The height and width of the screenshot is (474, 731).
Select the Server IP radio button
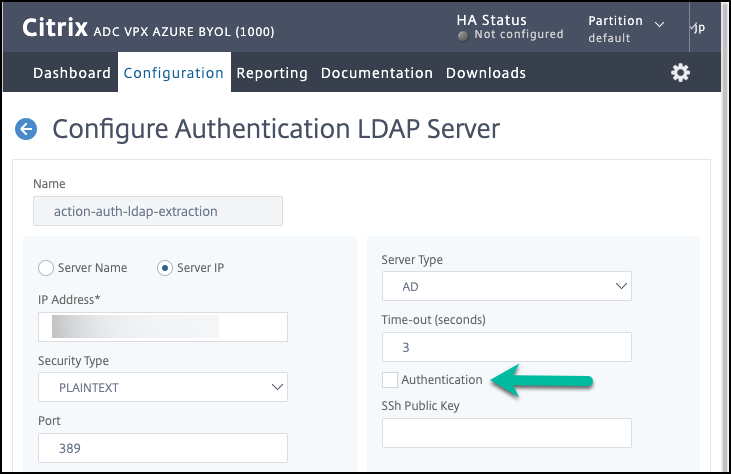point(165,268)
